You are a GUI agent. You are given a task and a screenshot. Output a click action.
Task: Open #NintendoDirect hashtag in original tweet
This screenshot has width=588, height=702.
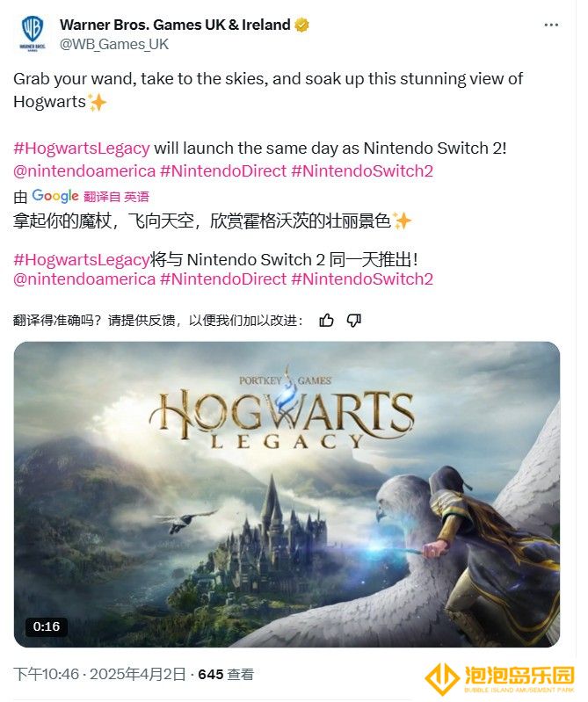tap(223, 171)
